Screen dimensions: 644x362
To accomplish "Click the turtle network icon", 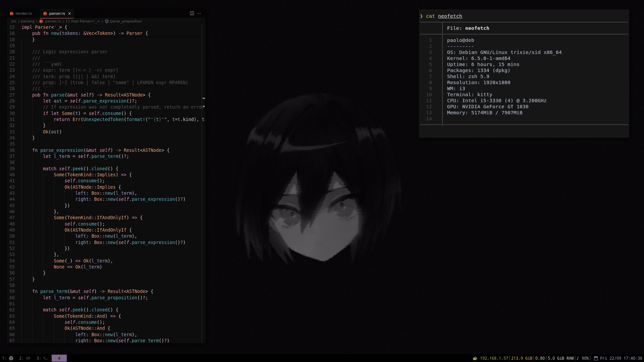I will click(x=475, y=358).
